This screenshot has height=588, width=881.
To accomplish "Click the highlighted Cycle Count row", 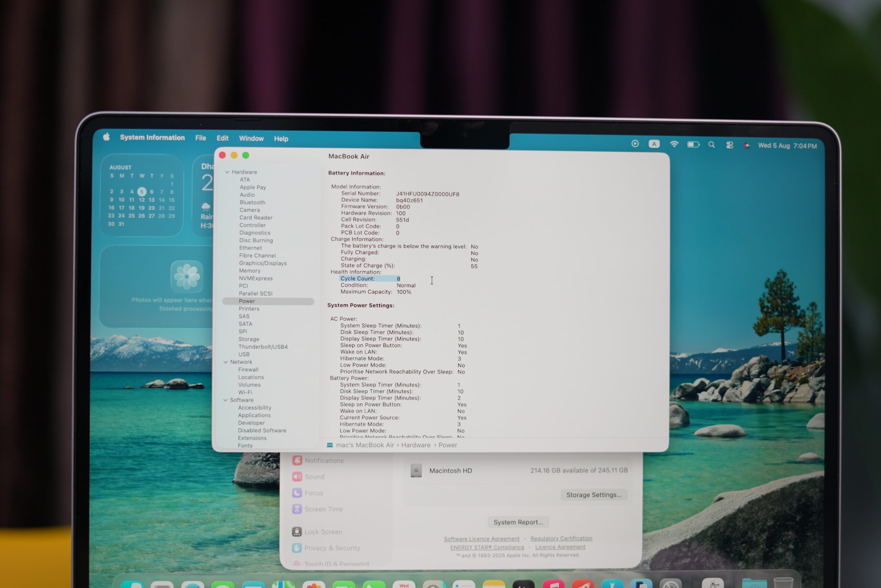I will [x=370, y=279].
